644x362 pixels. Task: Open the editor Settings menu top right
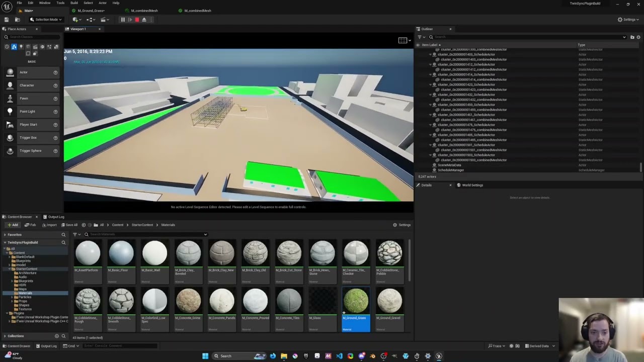(629, 20)
